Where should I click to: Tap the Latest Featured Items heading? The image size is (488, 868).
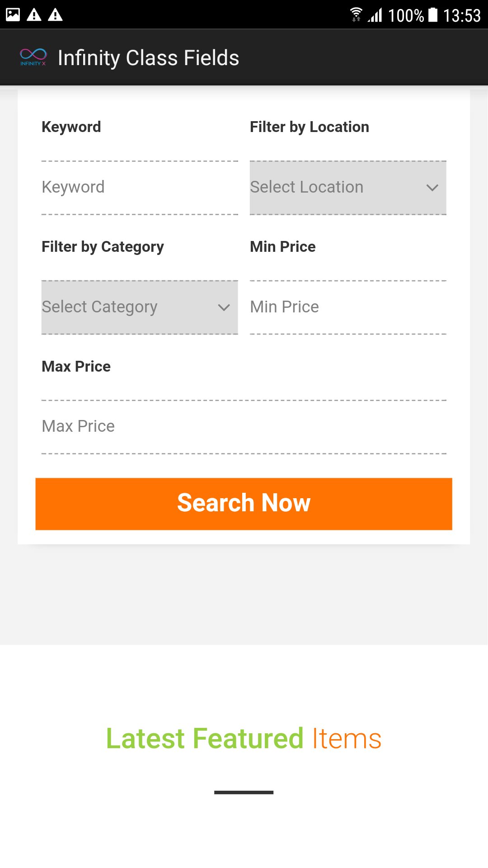244,739
